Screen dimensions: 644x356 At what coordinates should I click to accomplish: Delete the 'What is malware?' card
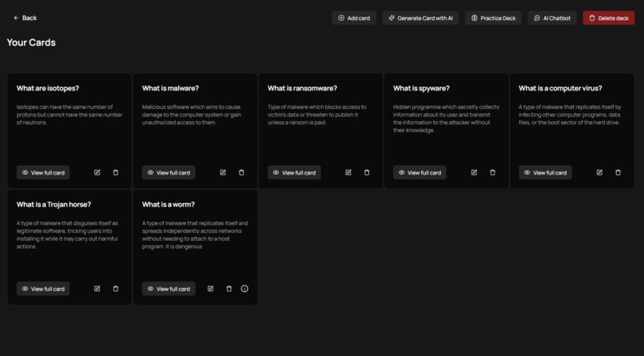pos(241,173)
